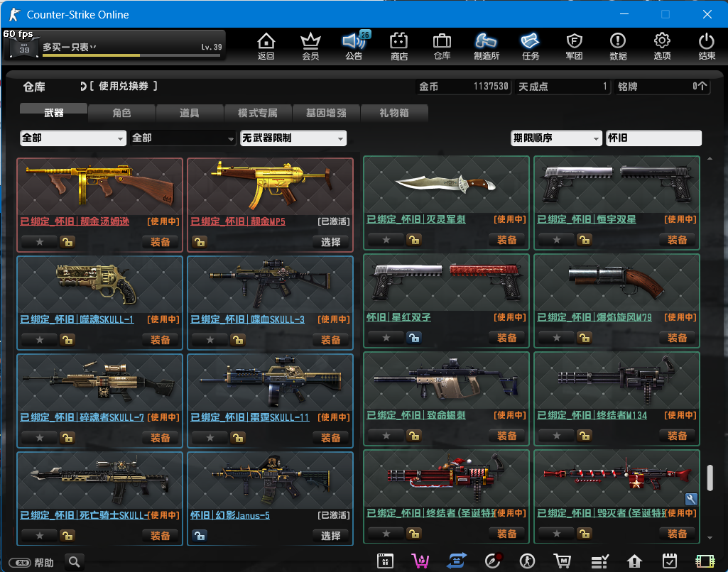
Task: Select the 武器 tab
Action: [x=53, y=112]
